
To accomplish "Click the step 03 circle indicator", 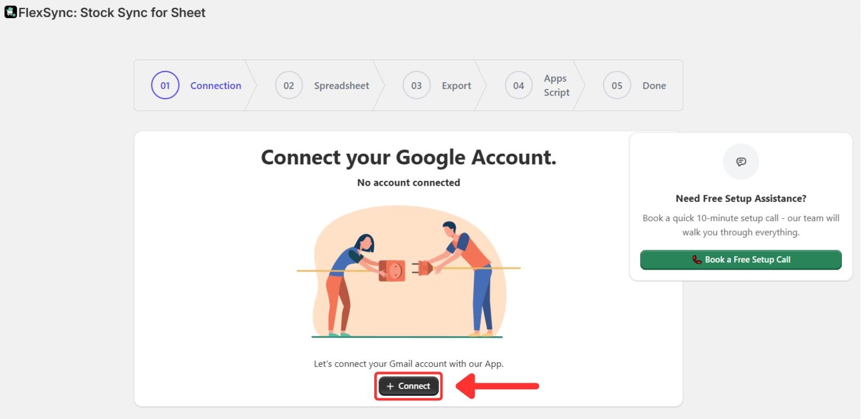I will [416, 85].
